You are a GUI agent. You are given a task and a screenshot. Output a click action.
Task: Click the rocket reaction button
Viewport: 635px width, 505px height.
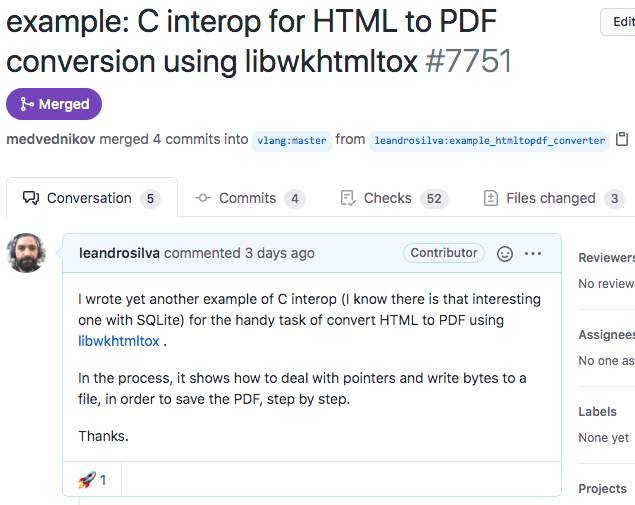pyautogui.click(x=92, y=480)
